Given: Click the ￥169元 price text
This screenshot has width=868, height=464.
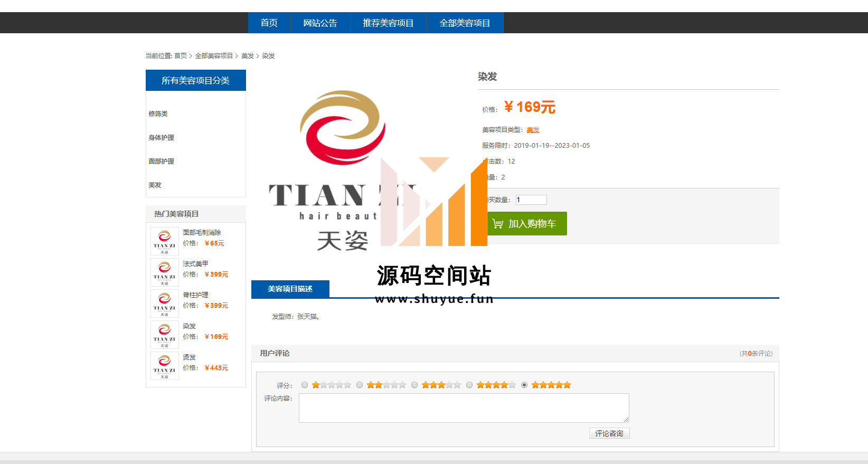Looking at the screenshot, I should pos(530,107).
